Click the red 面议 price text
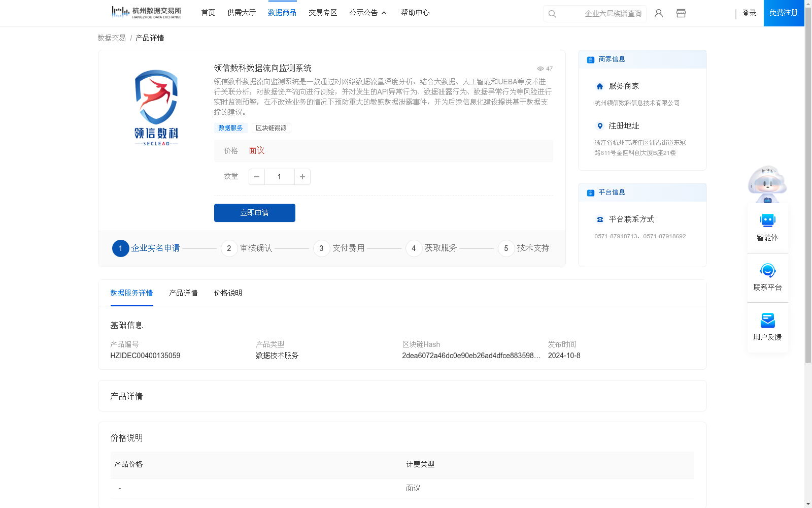This screenshot has width=812, height=508. [257, 151]
